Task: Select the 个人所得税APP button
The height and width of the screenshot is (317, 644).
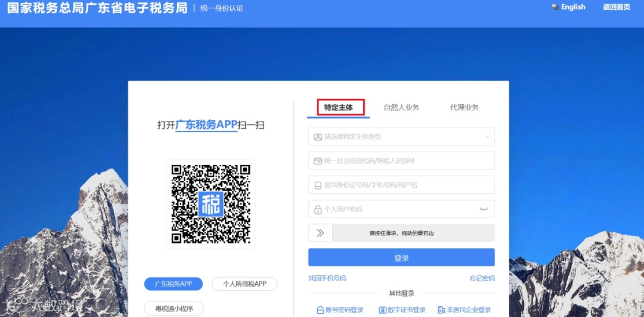Action: tap(245, 284)
